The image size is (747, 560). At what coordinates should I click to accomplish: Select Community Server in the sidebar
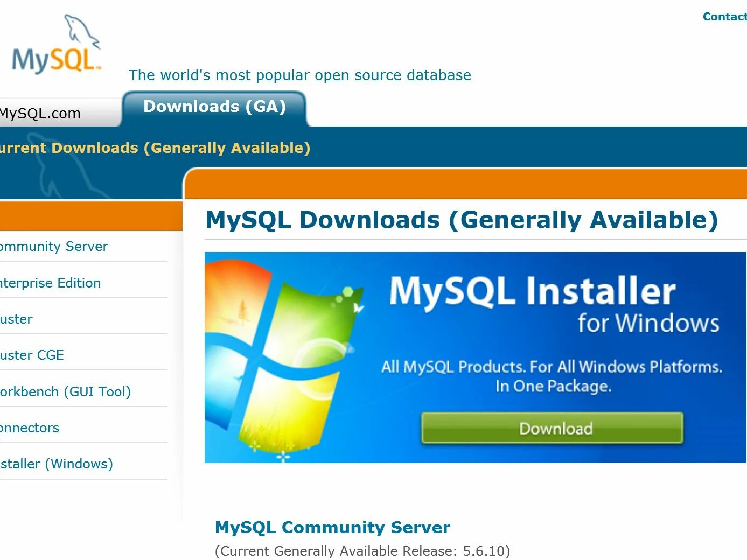54,246
